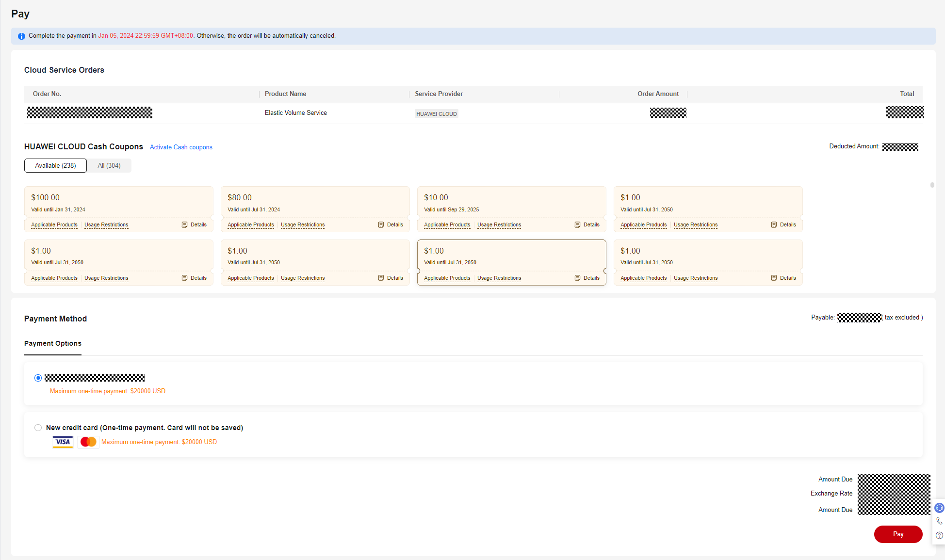Open Usage Restrictions on the $10.00 coupon
945x560 pixels.
tap(499, 225)
